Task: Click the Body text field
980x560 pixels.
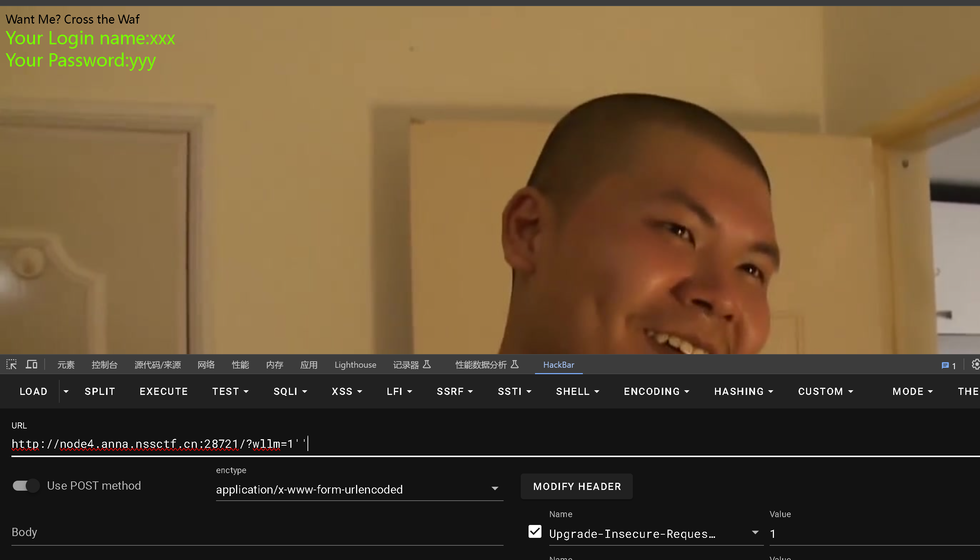Action: (x=257, y=533)
